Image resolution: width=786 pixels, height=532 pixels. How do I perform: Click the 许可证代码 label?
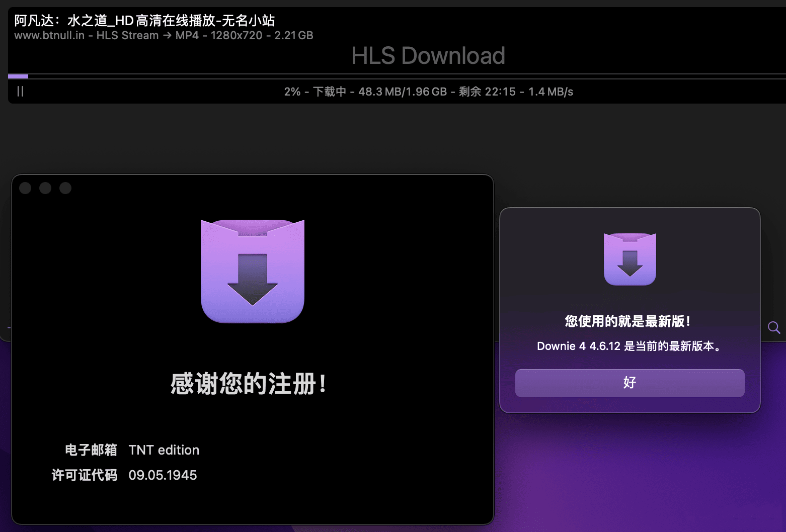pos(85,475)
